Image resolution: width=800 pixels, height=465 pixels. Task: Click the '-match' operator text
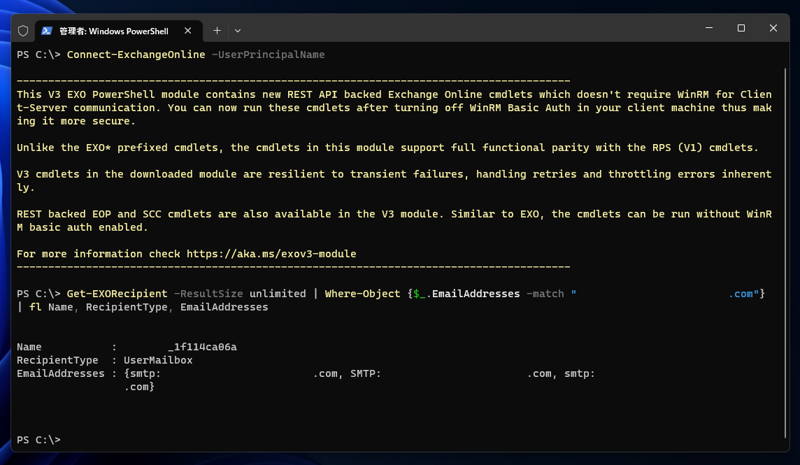click(545, 293)
